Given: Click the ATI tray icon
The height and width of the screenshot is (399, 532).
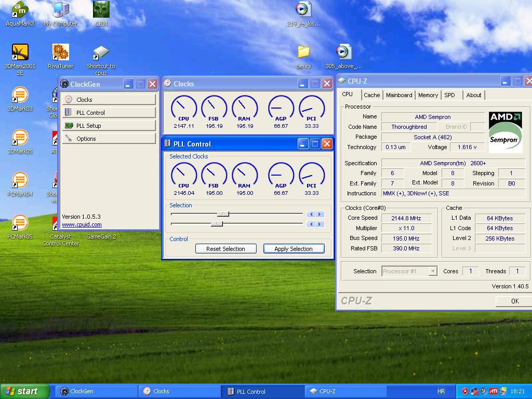Looking at the screenshot, I should [494, 391].
